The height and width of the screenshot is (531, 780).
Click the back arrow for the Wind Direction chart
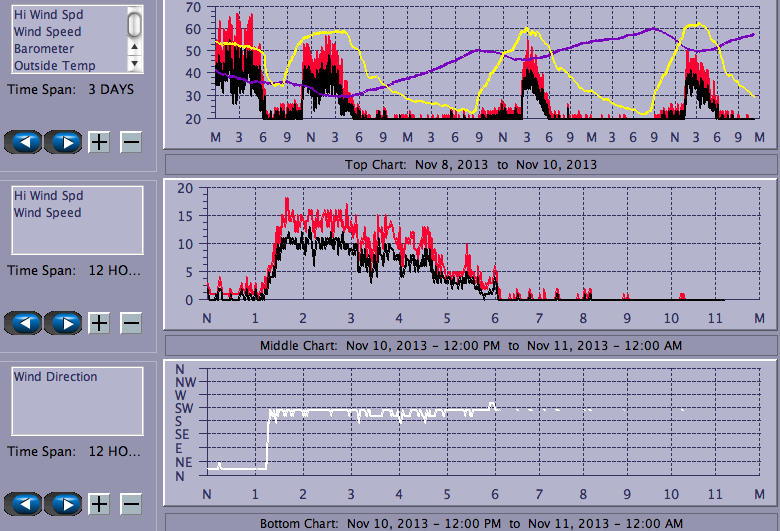pos(25,503)
